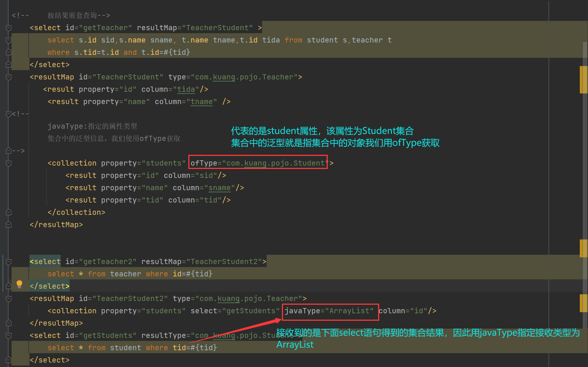Click the id value "getTeacher2"
This screenshot has width=588, height=367.
108,262
